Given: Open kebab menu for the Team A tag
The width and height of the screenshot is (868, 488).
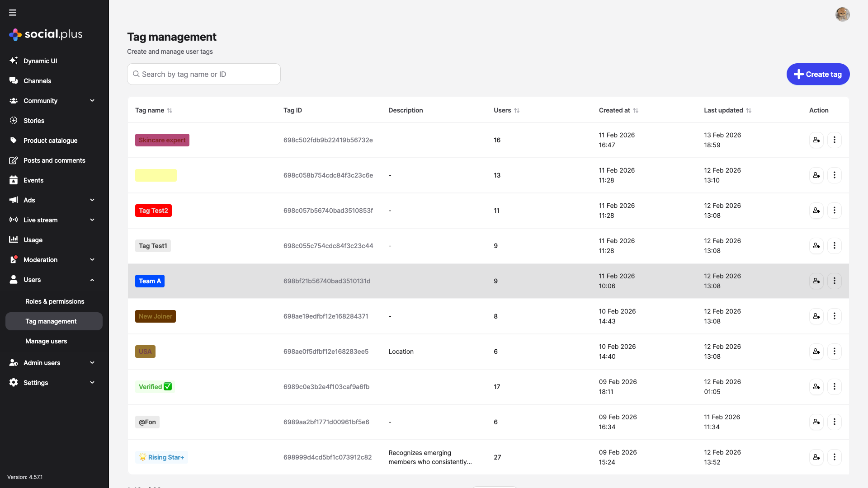Looking at the screenshot, I should click(835, 281).
